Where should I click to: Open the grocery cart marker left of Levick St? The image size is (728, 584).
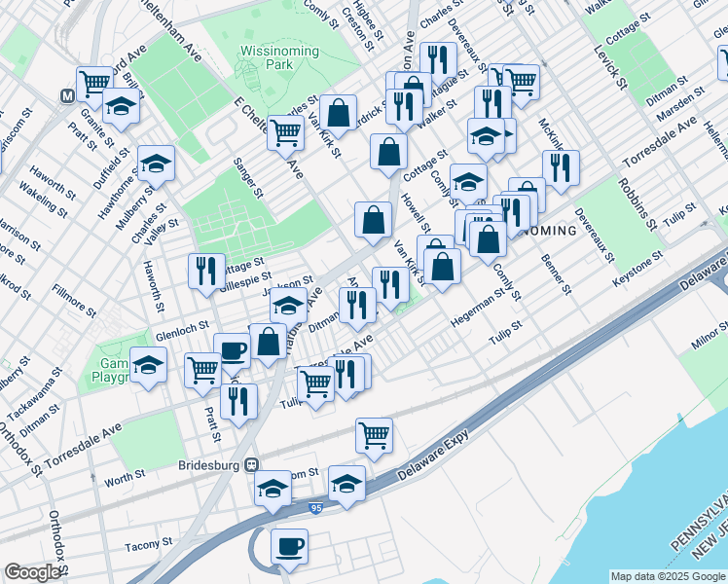[522, 84]
